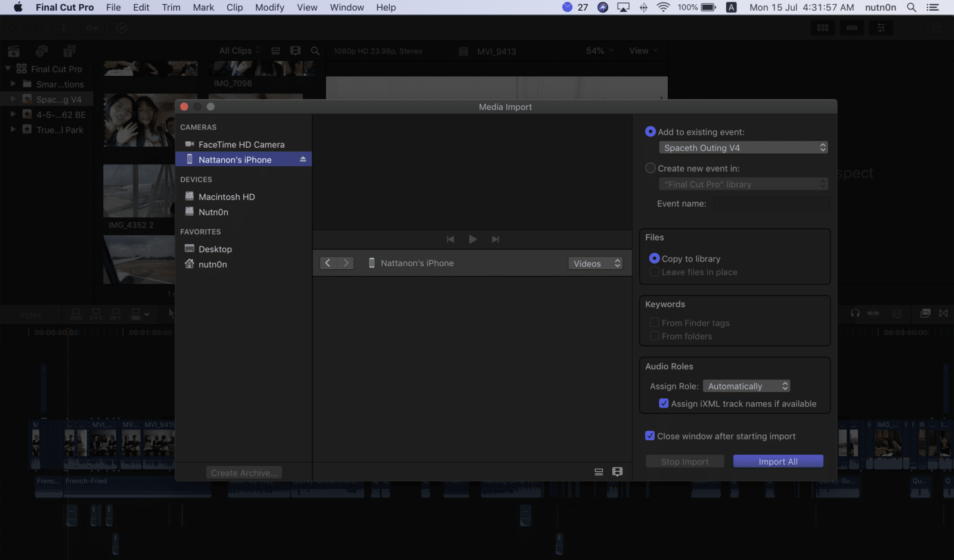The image size is (954, 560).
Task: Click in the Event name text field
Action: click(771, 204)
